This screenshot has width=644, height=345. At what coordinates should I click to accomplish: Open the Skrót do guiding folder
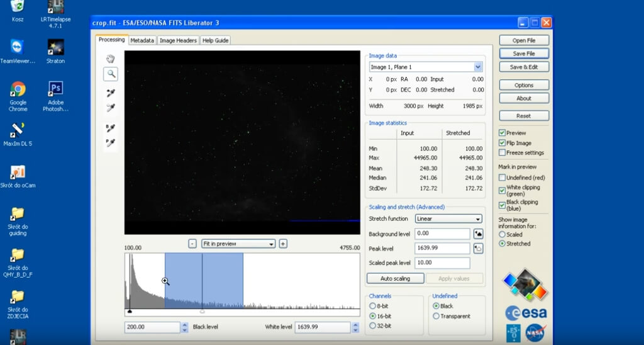click(x=18, y=221)
